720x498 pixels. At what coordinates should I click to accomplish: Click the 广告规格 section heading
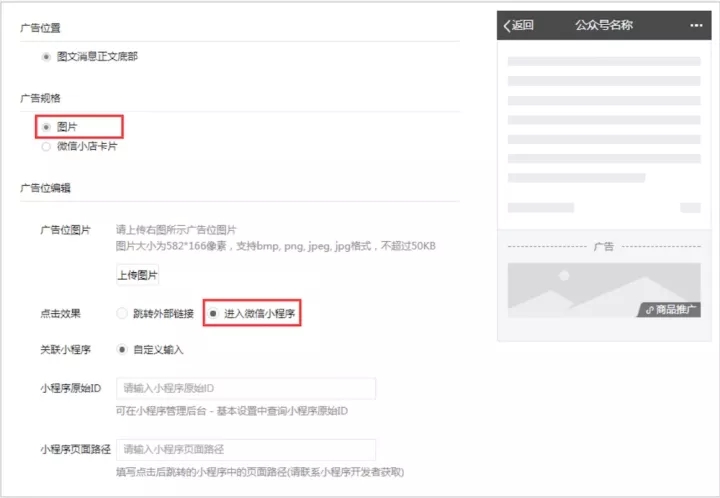[x=40, y=98]
